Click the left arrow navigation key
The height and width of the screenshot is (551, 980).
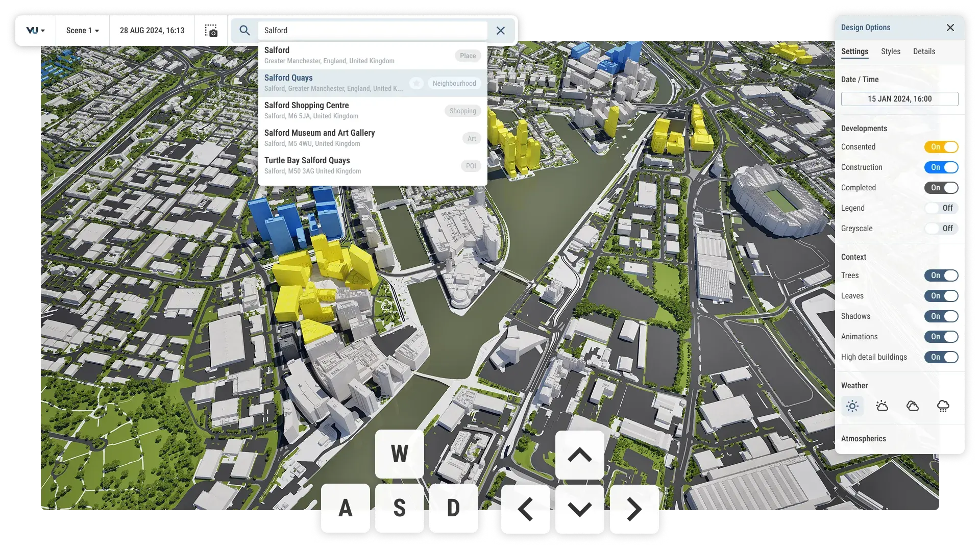(526, 509)
